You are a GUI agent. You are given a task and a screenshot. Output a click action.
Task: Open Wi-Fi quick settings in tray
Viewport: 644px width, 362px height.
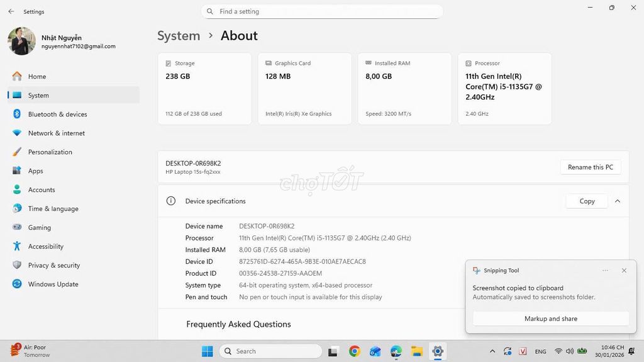click(558, 351)
